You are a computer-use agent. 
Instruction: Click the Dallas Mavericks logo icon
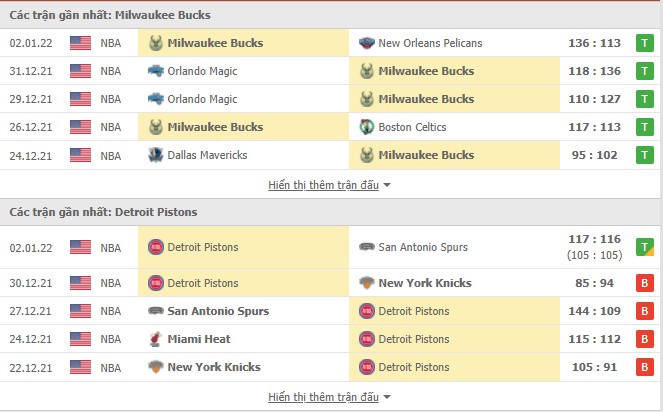point(156,155)
